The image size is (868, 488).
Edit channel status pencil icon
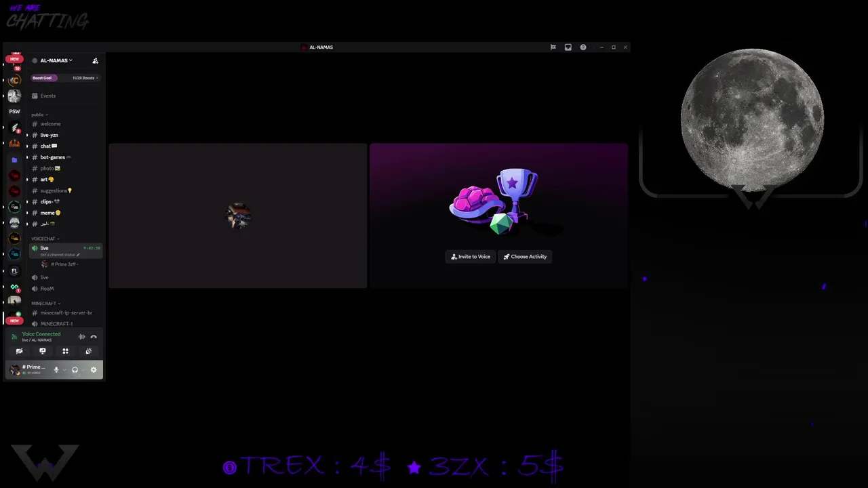click(78, 255)
